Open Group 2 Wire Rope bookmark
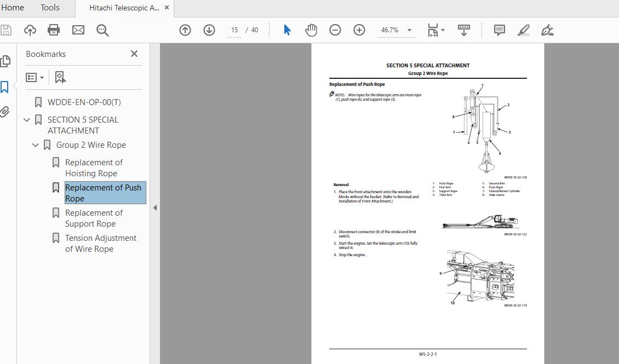 tap(91, 145)
